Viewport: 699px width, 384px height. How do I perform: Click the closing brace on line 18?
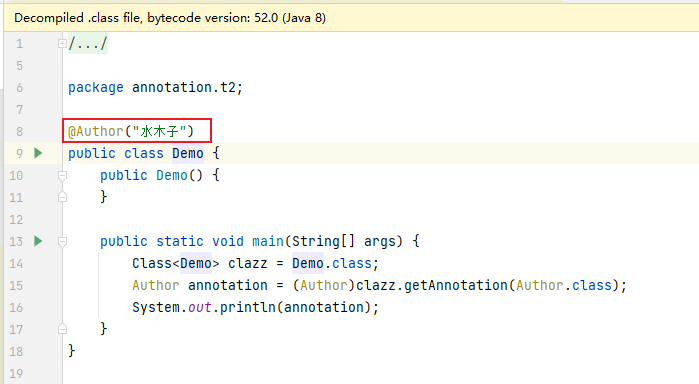click(x=72, y=351)
